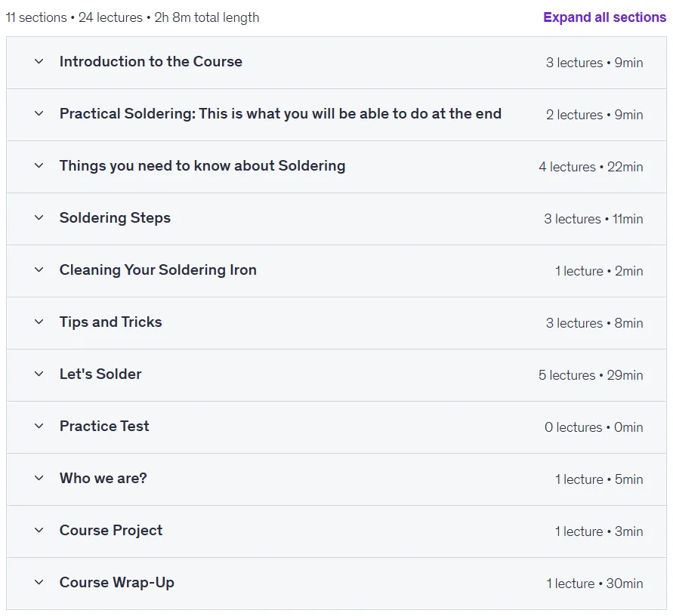Click the Practice Test chevron icon
The height and width of the screenshot is (616, 673).
pyautogui.click(x=39, y=426)
